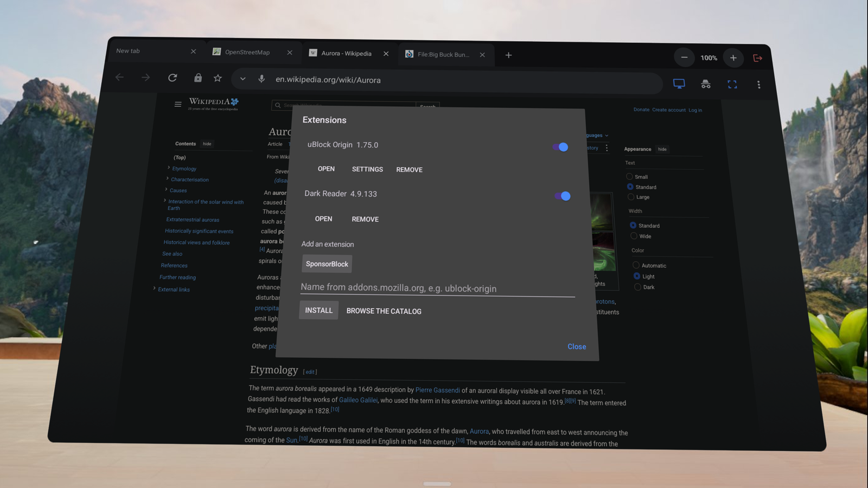Go back with the browser back arrow
The image size is (868, 488).
pos(119,78)
